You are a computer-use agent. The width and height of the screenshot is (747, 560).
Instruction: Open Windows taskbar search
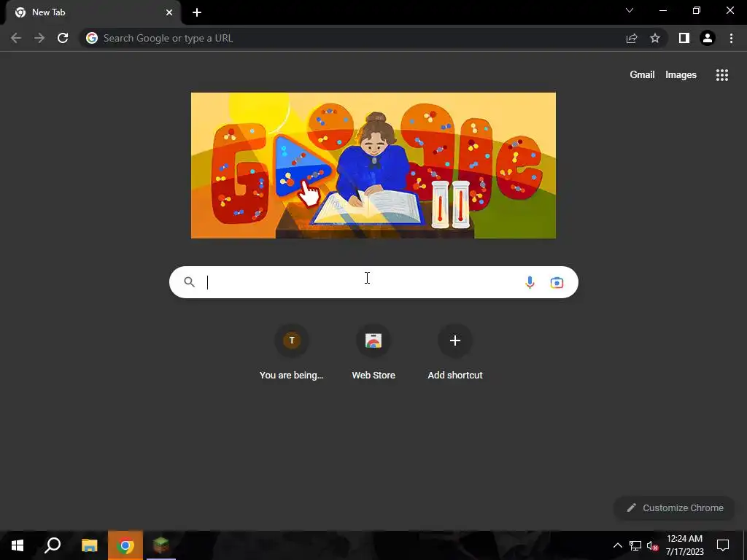[x=53, y=545]
